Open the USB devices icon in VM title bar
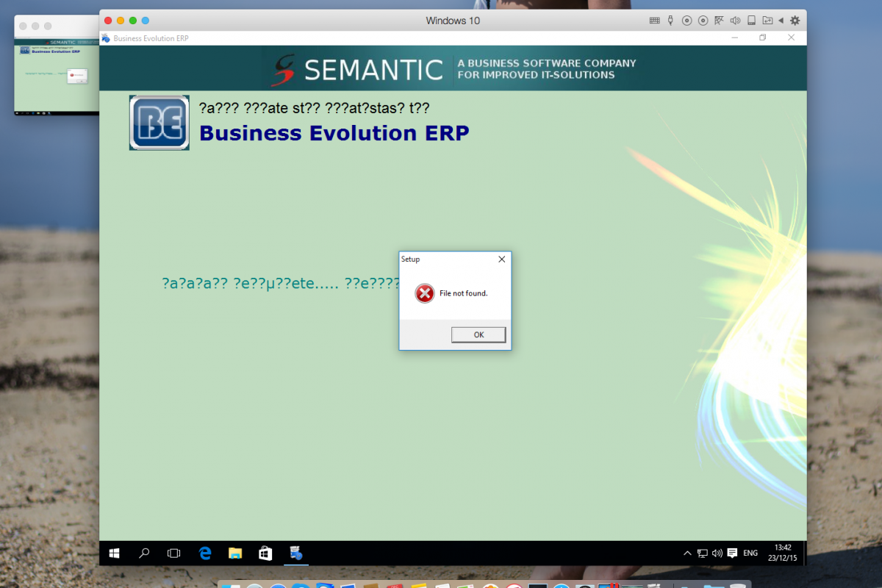Screen dimensions: 882x588 click(670, 21)
